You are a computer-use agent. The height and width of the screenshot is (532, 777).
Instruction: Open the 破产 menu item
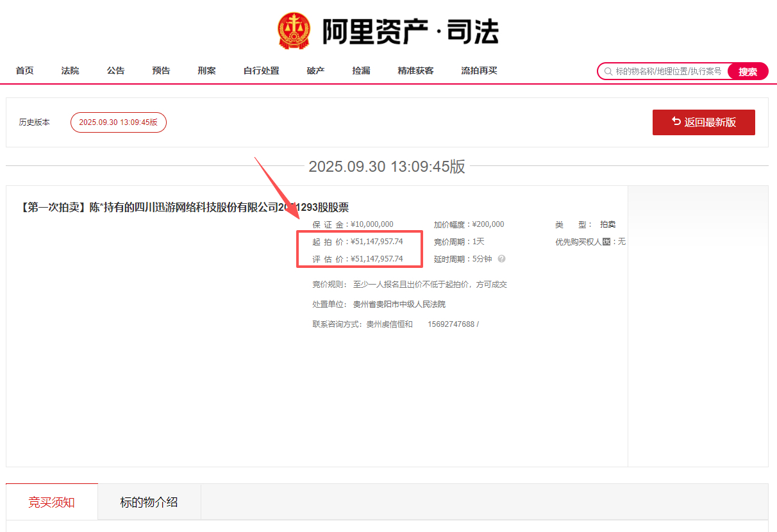pyautogui.click(x=316, y=71)
